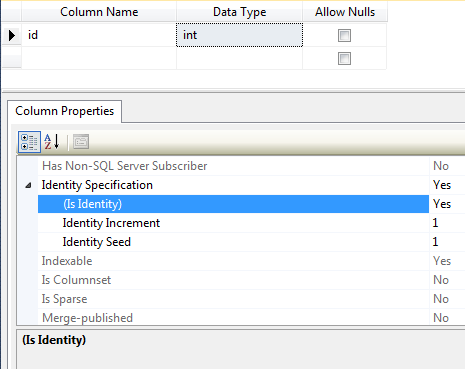The height and width of the screenshot is (369, 465).
Task: Click the empty Column Name cell
Action: pyautogui.click(x=99, y=58)
